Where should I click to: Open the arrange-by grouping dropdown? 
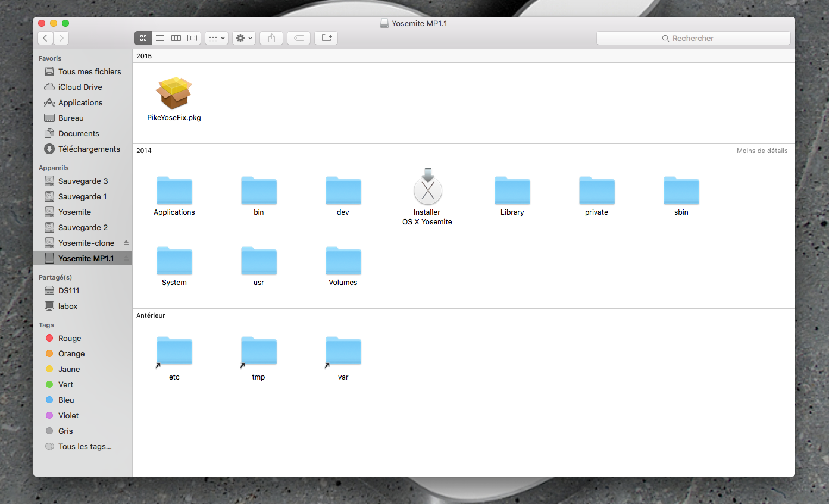[217, 38]
